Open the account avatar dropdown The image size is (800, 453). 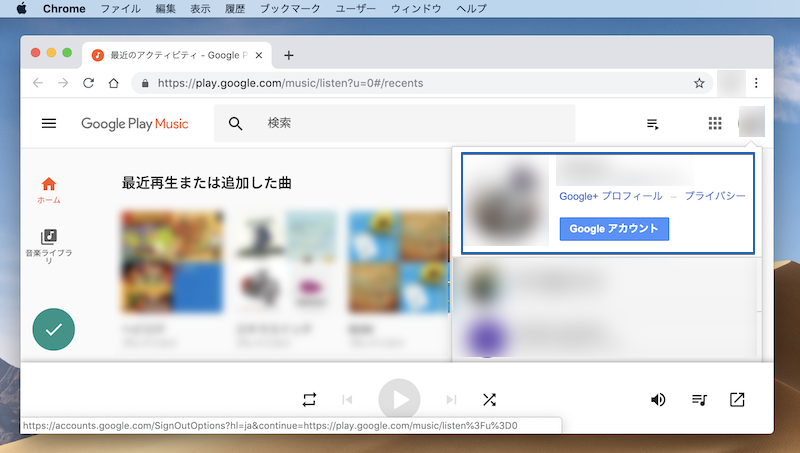pyautogui.click(x=751, y=124)
